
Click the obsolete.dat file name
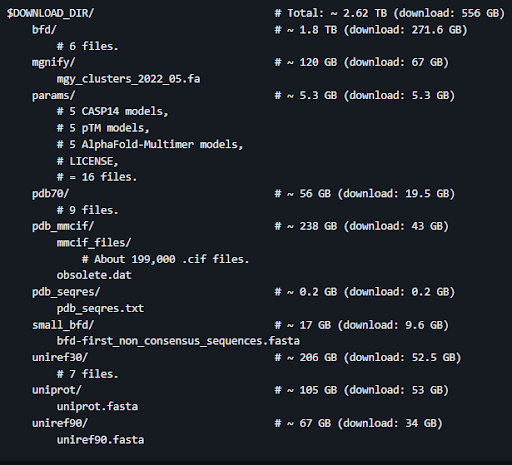[x=94, y=275]
